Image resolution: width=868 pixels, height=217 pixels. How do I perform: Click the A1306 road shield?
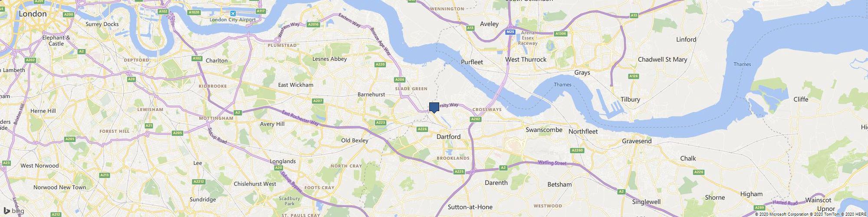point(560,33)
